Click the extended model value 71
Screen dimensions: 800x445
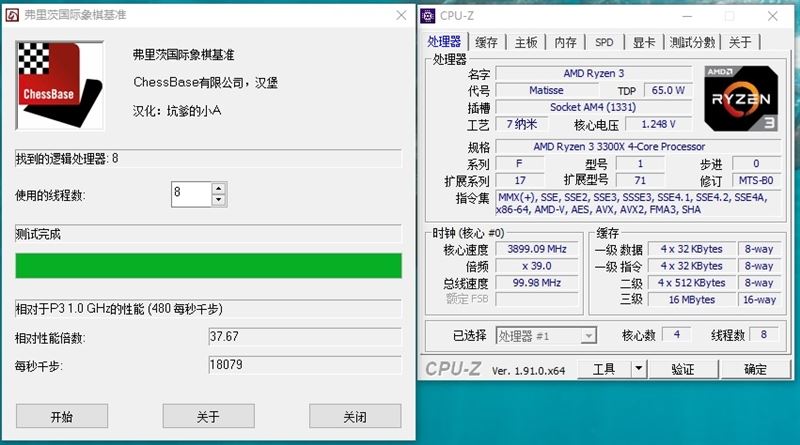click(x=640, y=180)
